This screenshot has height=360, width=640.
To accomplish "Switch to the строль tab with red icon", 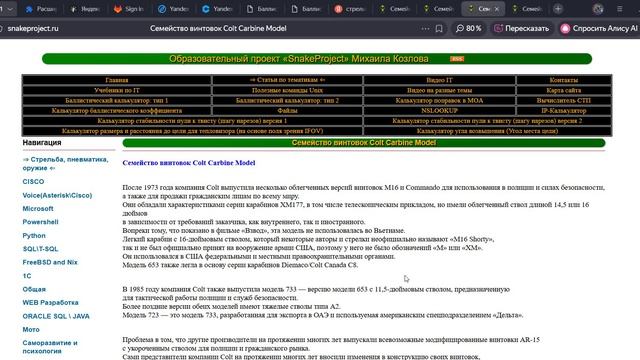I will 350,9.
